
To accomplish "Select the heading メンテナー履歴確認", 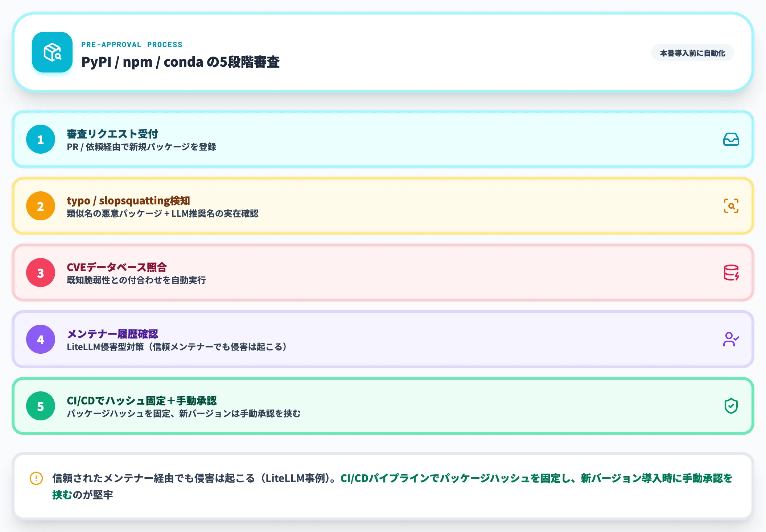I will tap(112, 334).
